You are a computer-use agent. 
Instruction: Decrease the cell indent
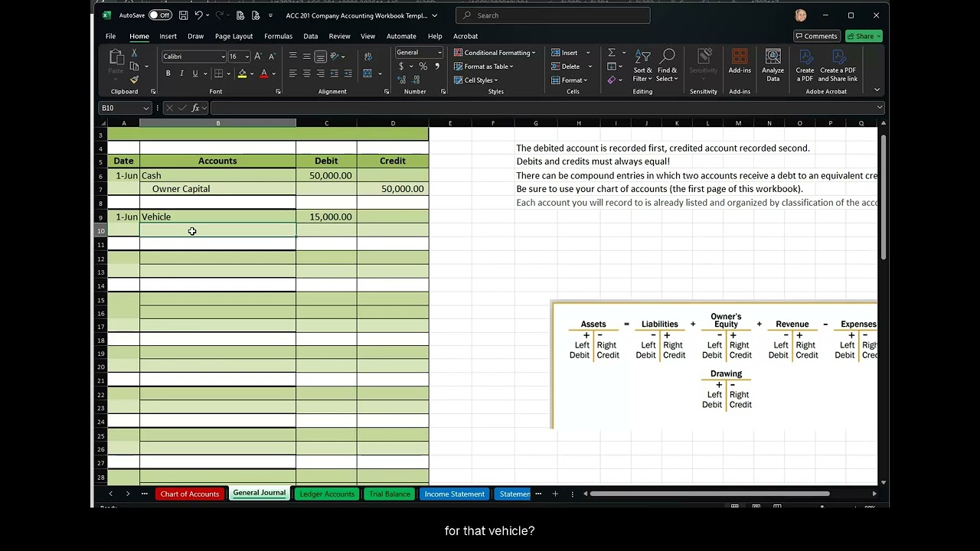coord(335,73)
